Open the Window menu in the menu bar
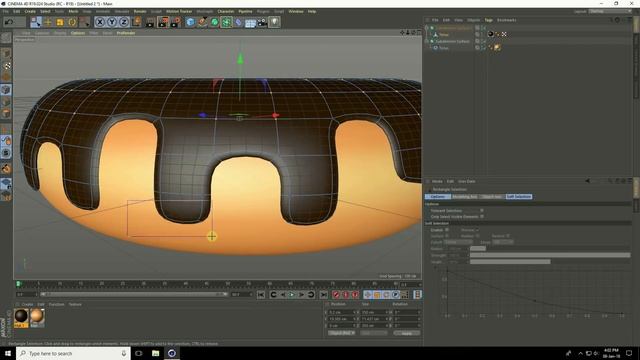The image size is (640, 360). pyautogui.click(x=296, y=11)
